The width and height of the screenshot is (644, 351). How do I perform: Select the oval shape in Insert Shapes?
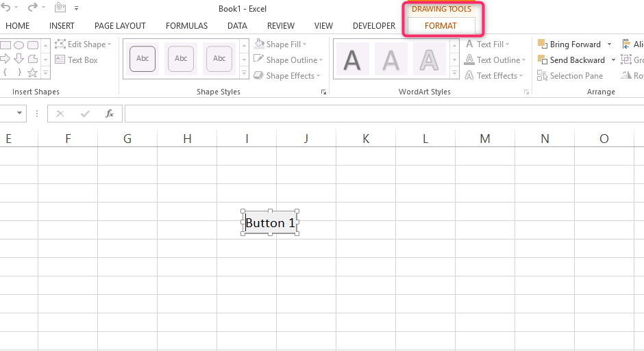(18, 45)
